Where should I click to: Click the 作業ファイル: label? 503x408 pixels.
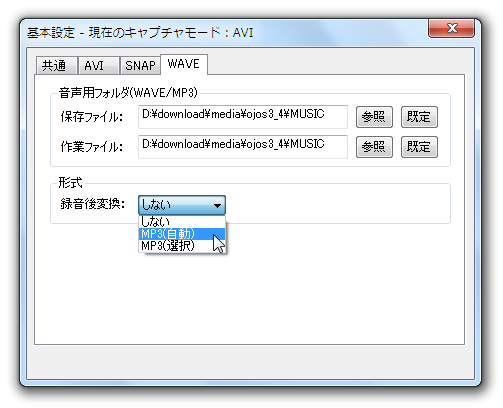coord(92,147)
